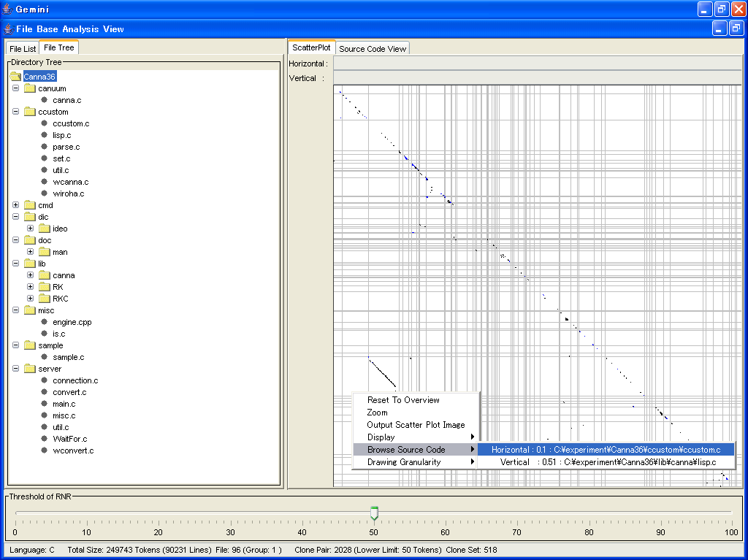Click the RKC folder icon
748x560 pixels.
pos(45,299)
